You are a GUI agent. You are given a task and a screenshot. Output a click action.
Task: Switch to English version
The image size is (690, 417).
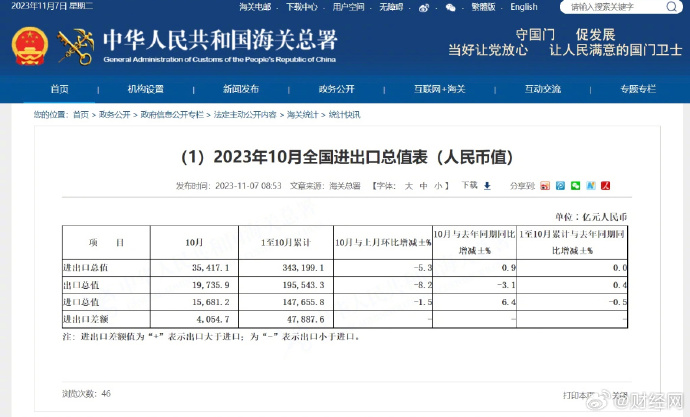[524, 7]
